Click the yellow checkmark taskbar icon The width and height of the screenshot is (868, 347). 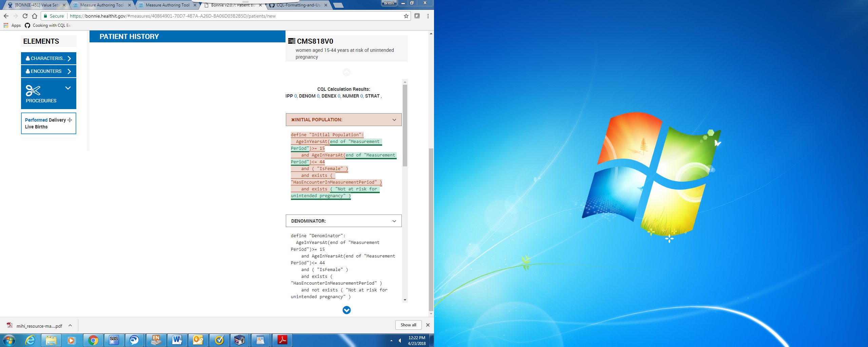219,340
